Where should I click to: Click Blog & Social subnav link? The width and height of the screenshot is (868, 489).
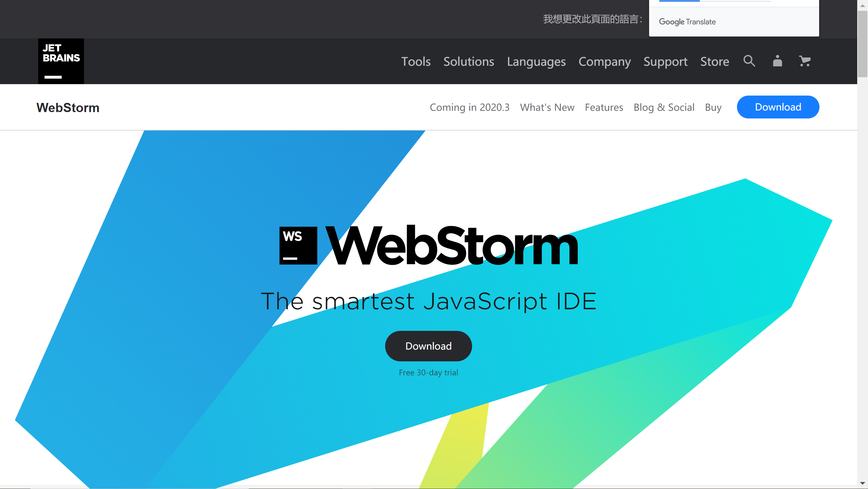[663, 107]
